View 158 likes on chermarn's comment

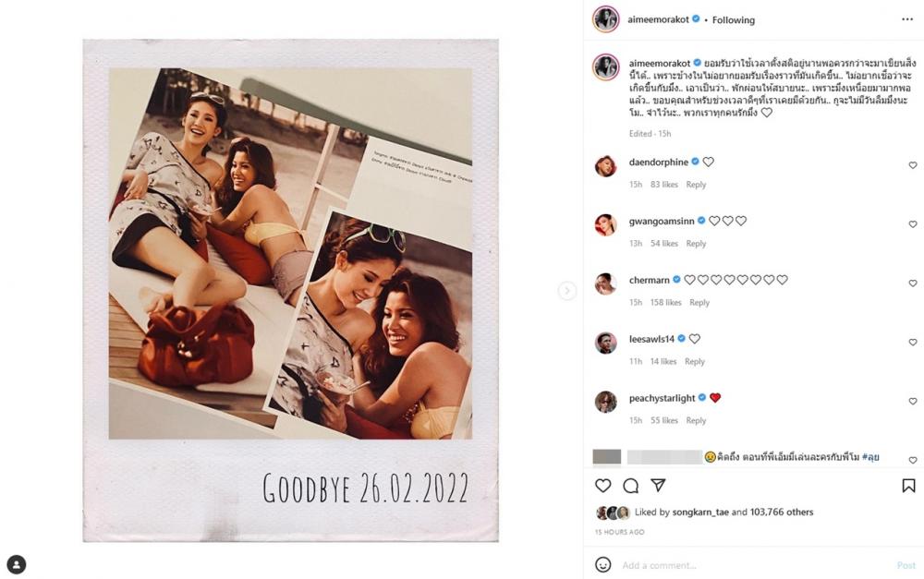[666, 302]
